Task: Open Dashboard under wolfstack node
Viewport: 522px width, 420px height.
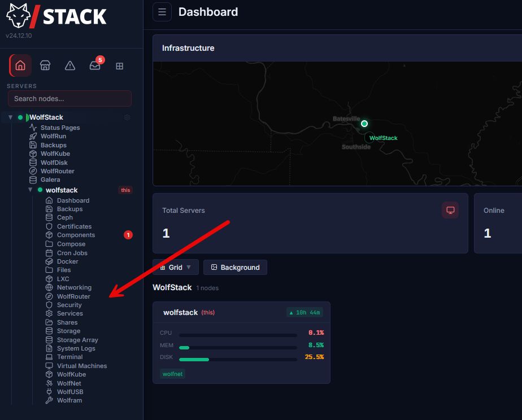Action: (x=73, y=200)
